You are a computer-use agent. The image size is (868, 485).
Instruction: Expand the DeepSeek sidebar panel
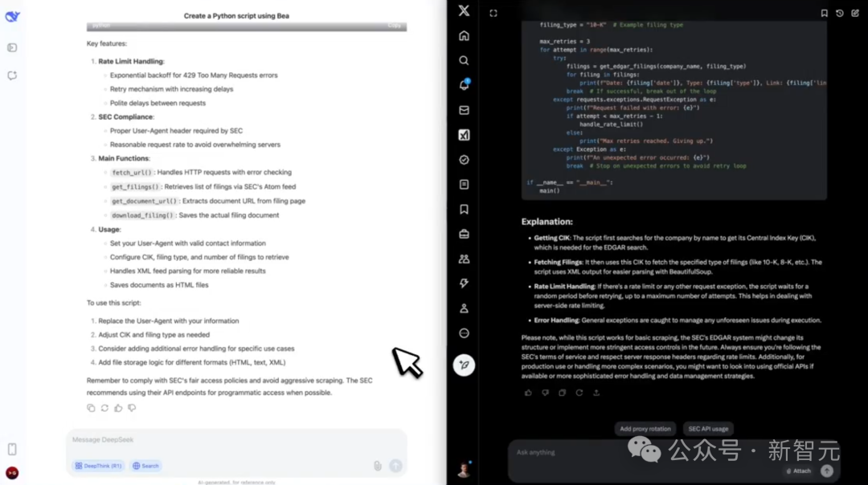(12, 47)
